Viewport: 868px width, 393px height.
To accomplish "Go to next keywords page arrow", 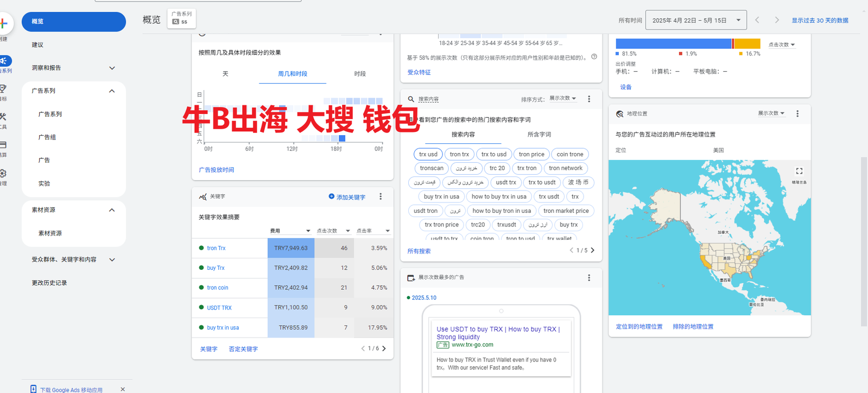I will click(x=384, y=348).
